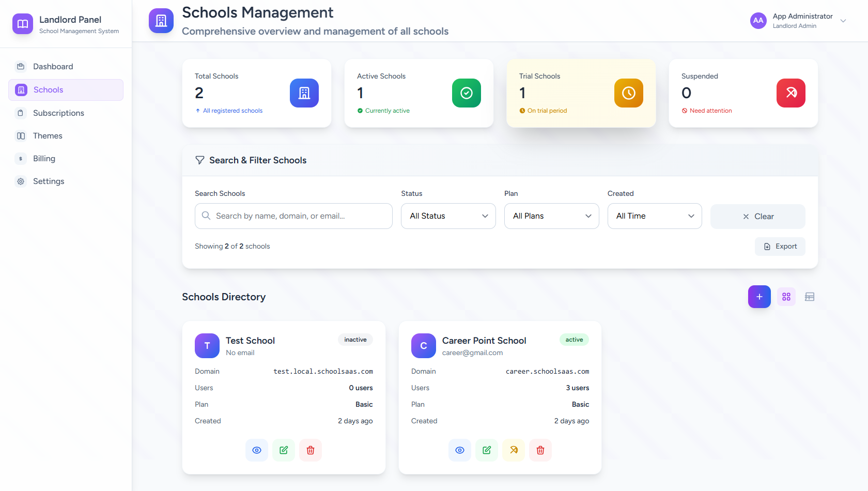
Task: View Test School details eye icon
Action: coord(257,450)
